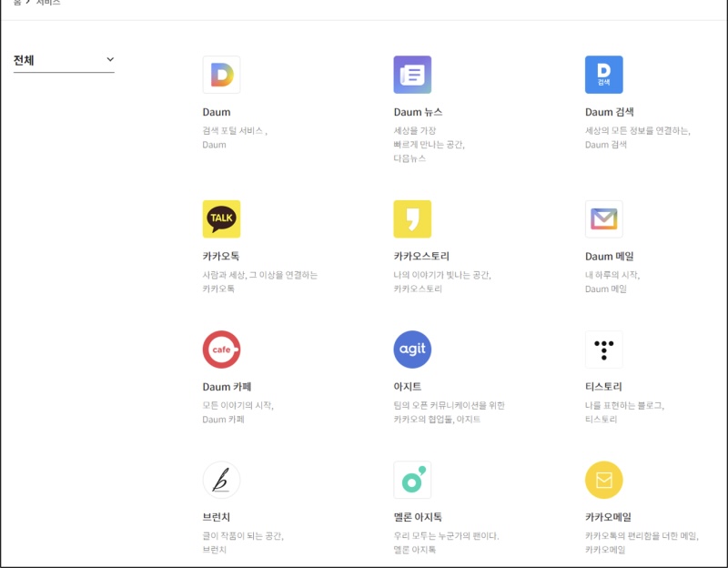Viewport: 728px width, 568px height.
Task: Click the KakaoTalk TALK icon
Action: (221, 218)
